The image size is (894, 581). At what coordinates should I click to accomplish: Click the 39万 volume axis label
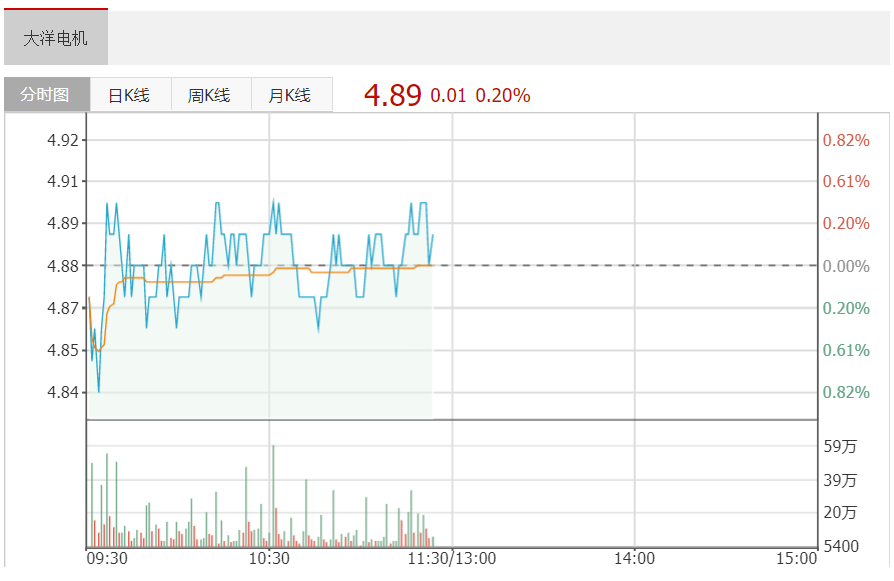pyautogui.click(x=840, y=480)
